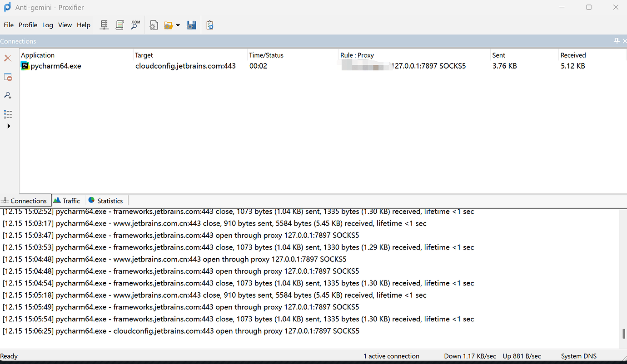The height and width of the screenshot is (364, 627).
Task: Click target cloudconfig.jetbrains.com:443 in connection list
Action: (x=185, y=66)
